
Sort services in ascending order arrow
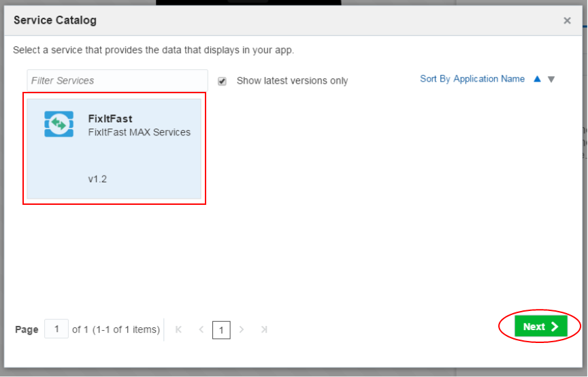point(537,79)
